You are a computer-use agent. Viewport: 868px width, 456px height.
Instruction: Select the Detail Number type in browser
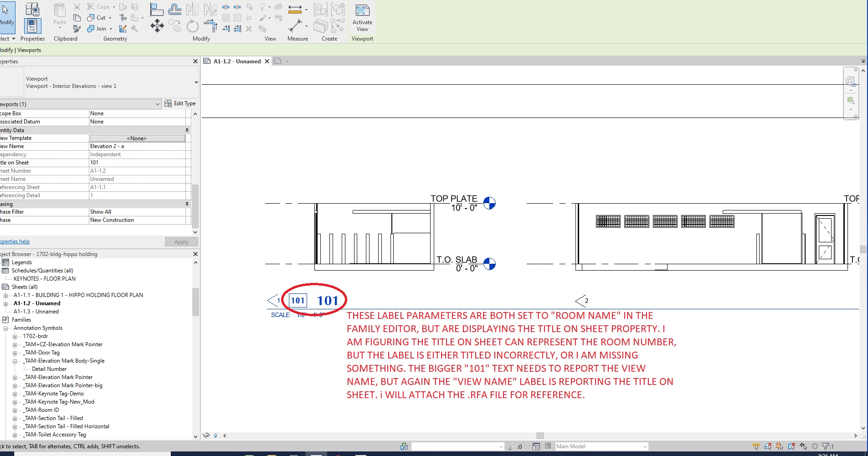(49, 369)
